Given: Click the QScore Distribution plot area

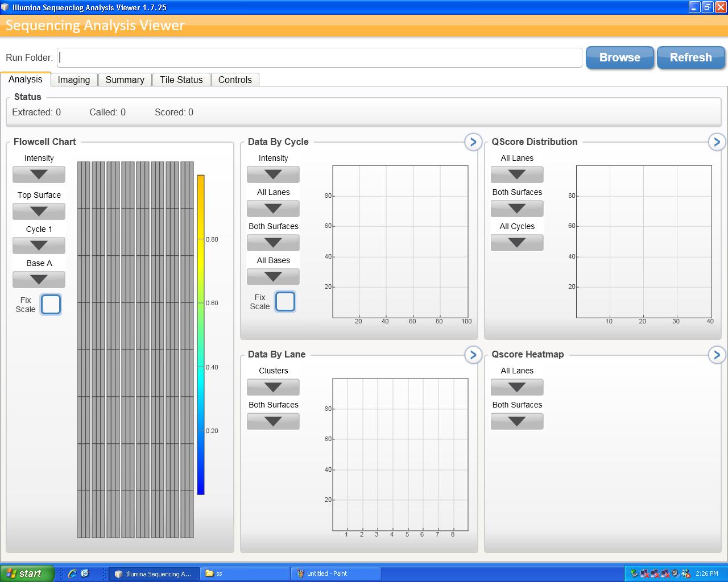Looking at the screenshot, I should 644,242.
